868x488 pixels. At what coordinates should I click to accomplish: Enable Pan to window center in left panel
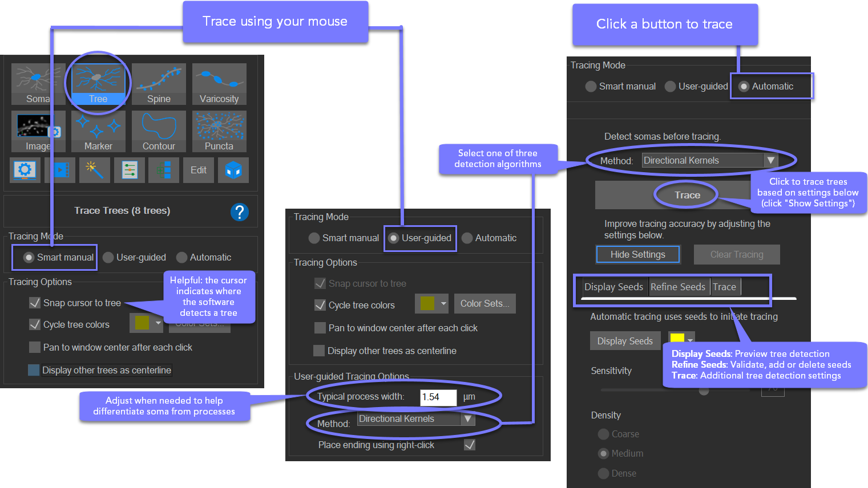34,347
